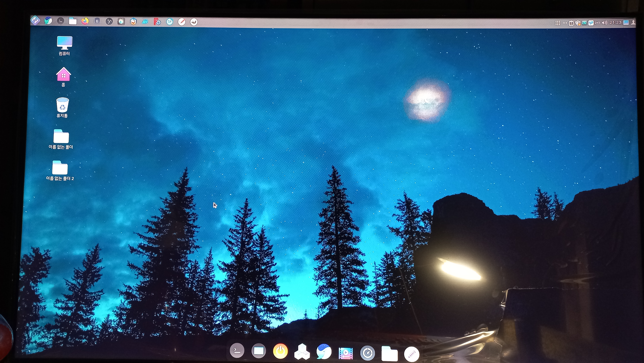Open the clock-framed Timeshift icon in panel

[121, 21]
